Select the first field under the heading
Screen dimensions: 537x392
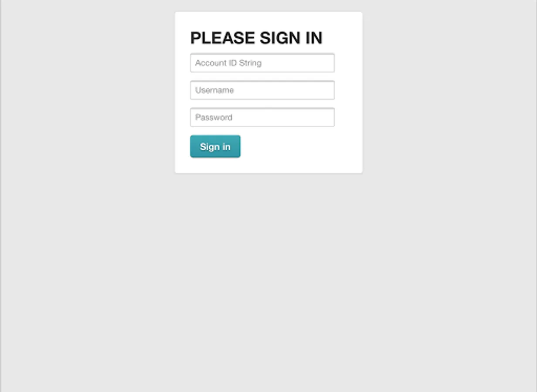262,63
